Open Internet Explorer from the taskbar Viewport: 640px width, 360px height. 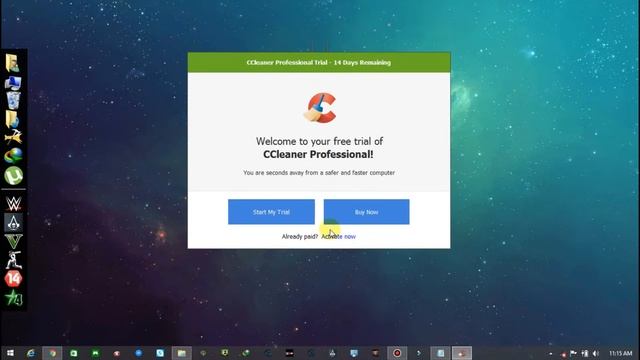click(x=31, y=353)
